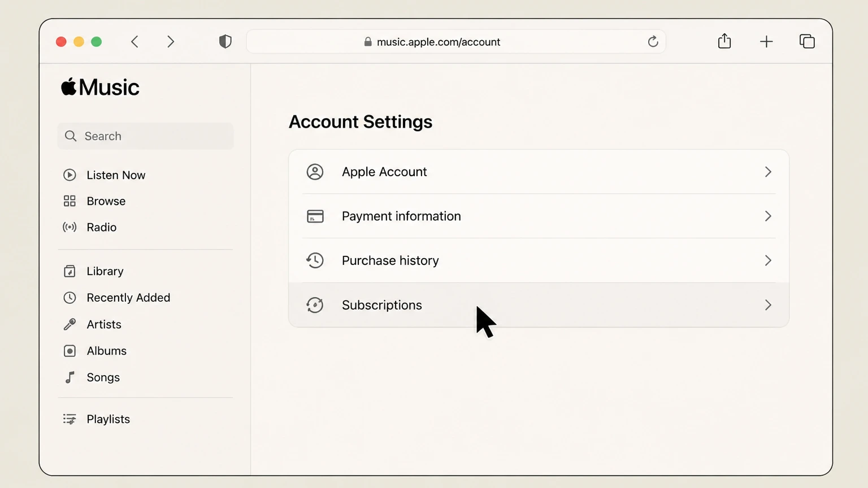The height and width of the screenshot is (488, 868).
Task: Click the Listen Now play-circle icon
Action: click(70, 175)
